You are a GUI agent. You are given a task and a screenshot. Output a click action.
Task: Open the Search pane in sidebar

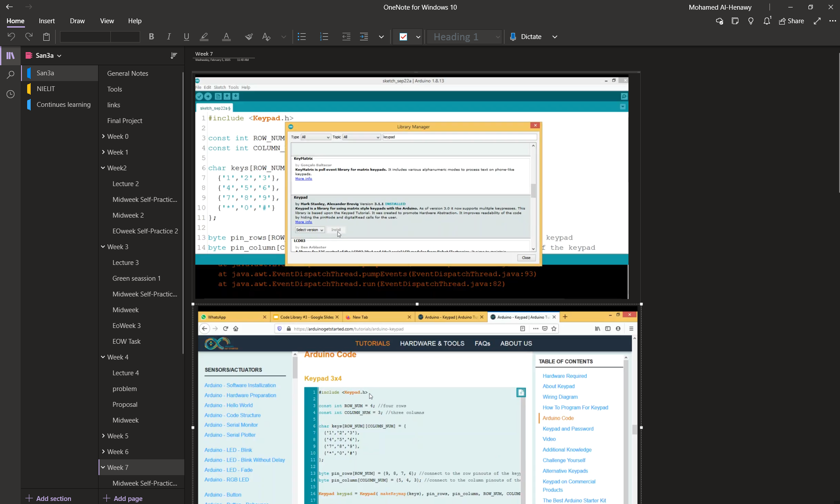click(11, 75)
